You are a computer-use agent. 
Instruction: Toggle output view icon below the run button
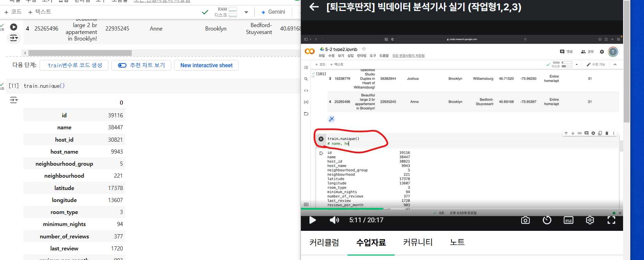point(14,38)
